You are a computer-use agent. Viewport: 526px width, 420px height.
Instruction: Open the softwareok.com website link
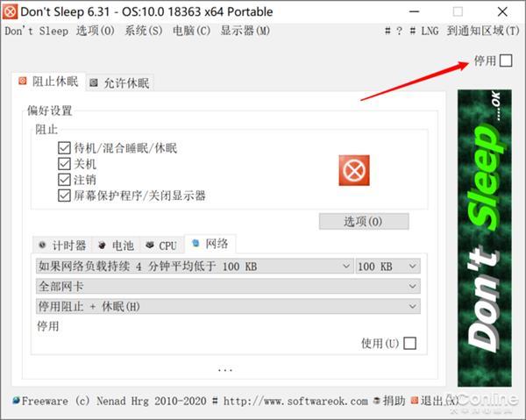(295, 401)
